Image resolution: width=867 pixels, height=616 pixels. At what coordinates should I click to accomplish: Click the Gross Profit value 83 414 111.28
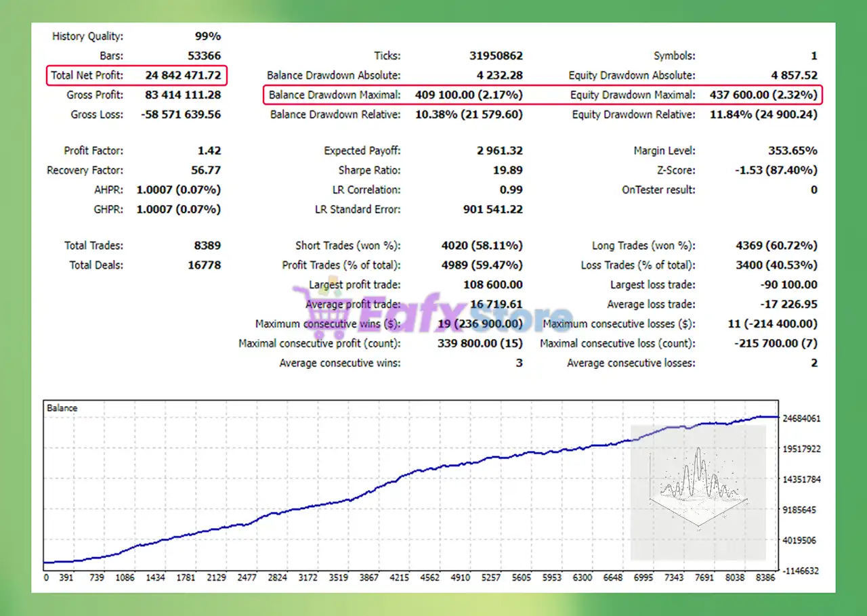(183, 95)
